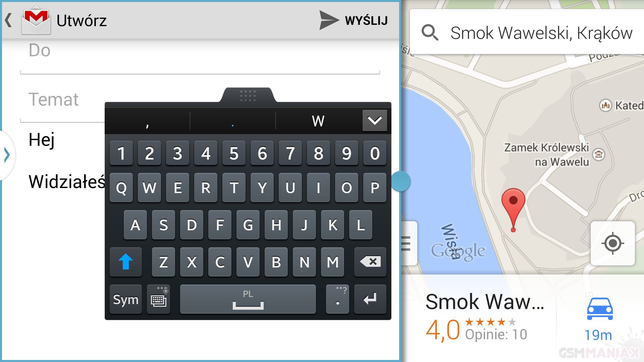
Task: Tap the Gmail envelope icon
Action: (x=36, y=20)
